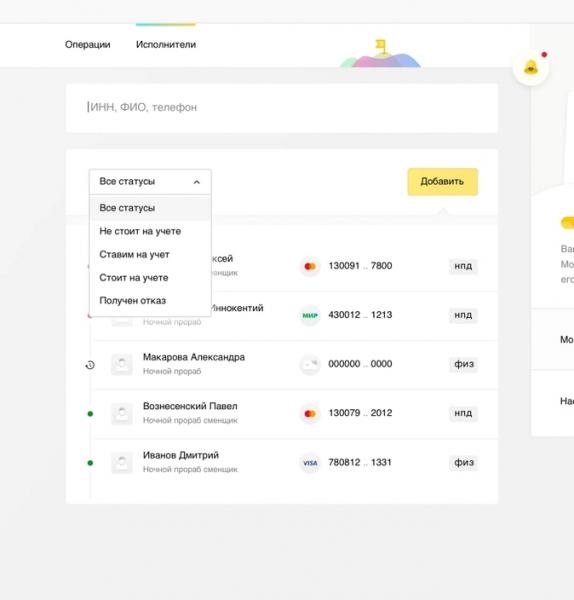Click avatar icon of Иванов Дмитрий
This screenshot has width=574, height=600.
click(122, 463)
